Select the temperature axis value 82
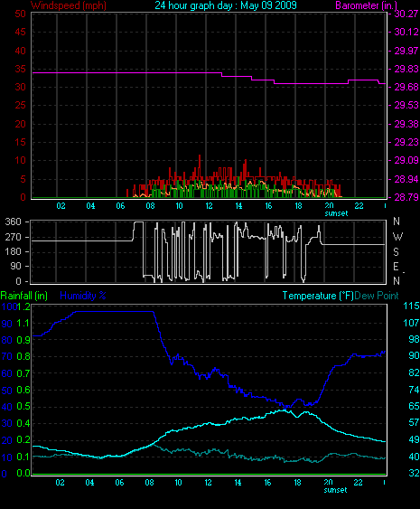 414,372
